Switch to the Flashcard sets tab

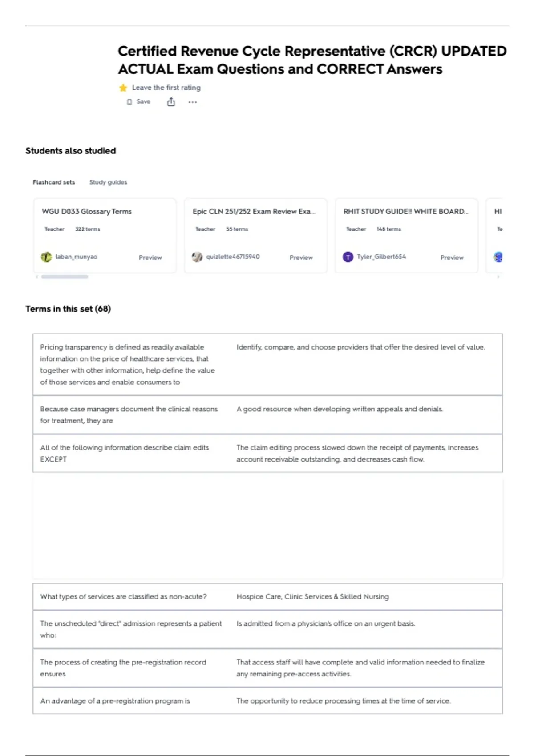point(54,182)
